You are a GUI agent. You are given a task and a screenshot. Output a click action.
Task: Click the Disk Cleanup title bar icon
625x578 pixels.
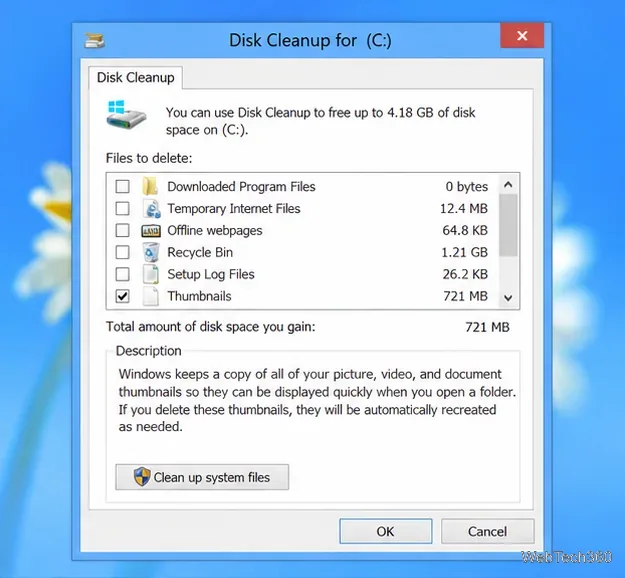click(x=94, y=41)
